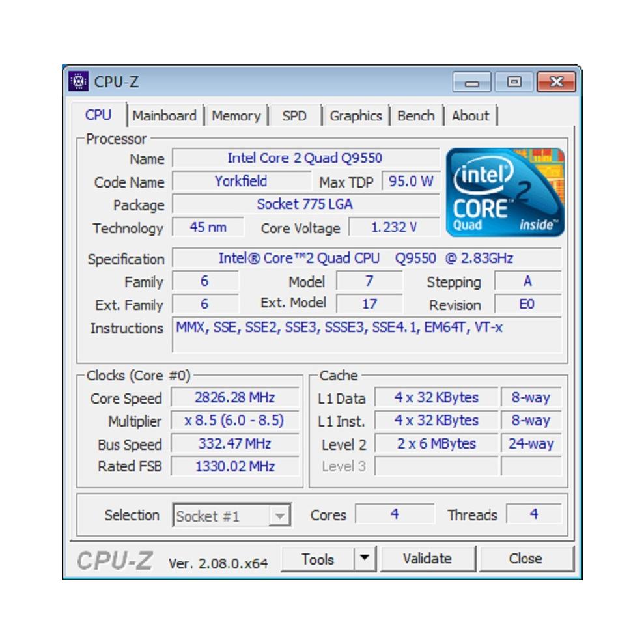This screenshot has width=644, height=644.
Task: Go to the Graphics tab
Action: pyautogui.click(x=356, y=116)
